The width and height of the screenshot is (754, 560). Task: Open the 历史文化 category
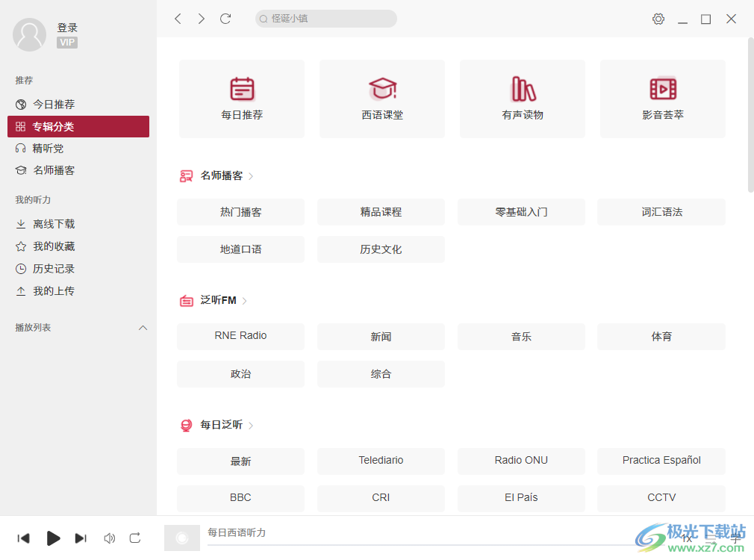click(x=381, y=249)
